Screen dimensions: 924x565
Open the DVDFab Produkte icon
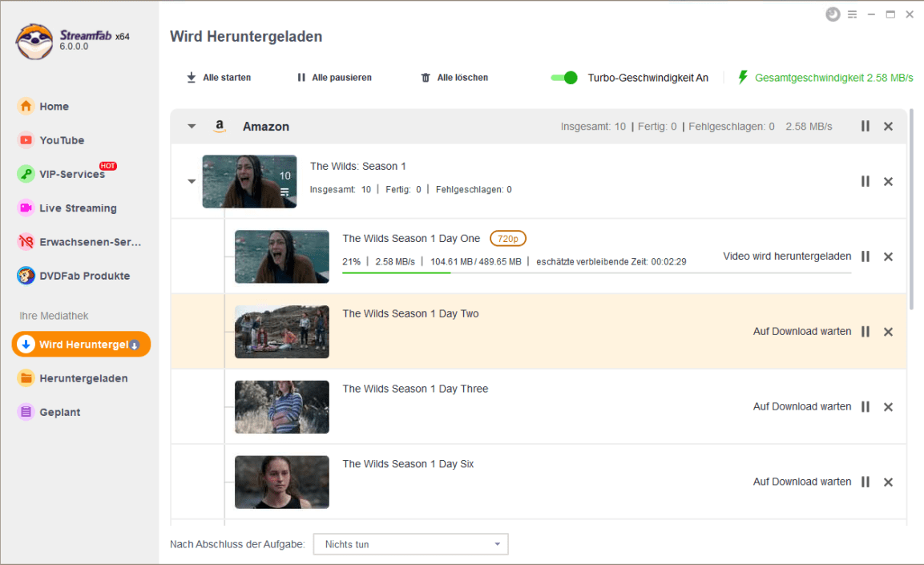tap(26, 276)
